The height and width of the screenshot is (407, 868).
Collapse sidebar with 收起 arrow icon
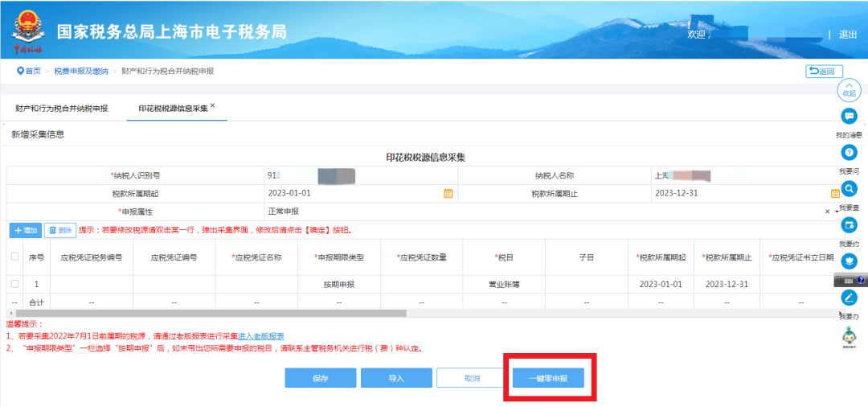pyautogui.click(x=849, y=88)
